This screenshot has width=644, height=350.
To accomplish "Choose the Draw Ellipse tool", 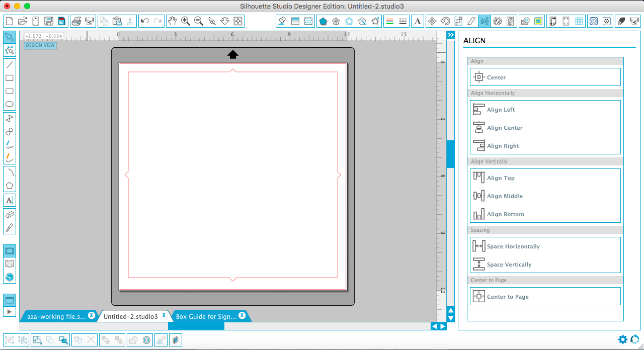I will coord(9,105).
